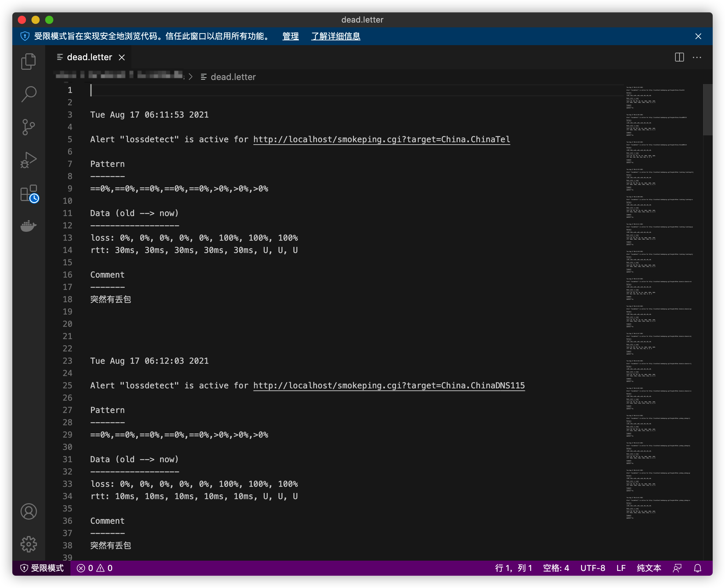Select the dead.letter editor tab

[x=89, y=57]
